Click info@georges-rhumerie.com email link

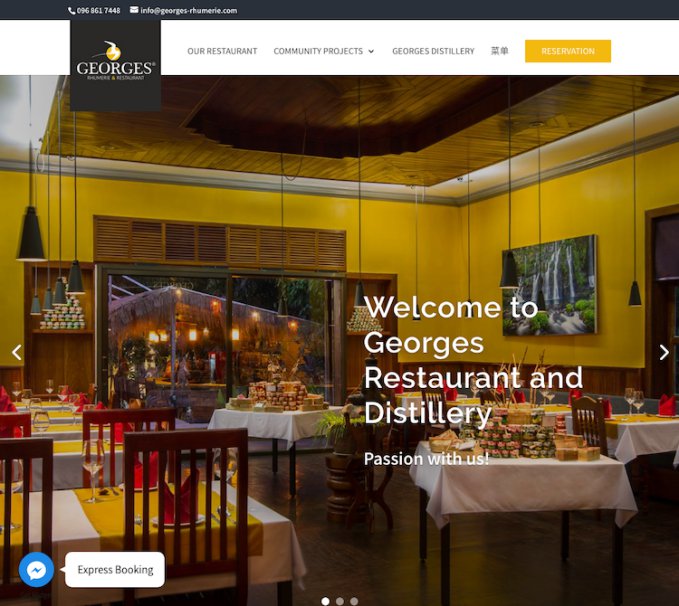(188, 11)
